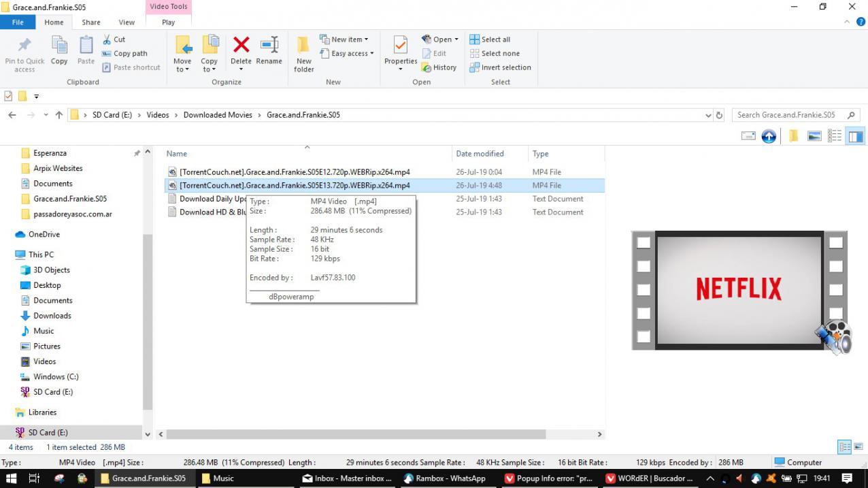Click the horizontal scrollbar in file list

(356, 434)
